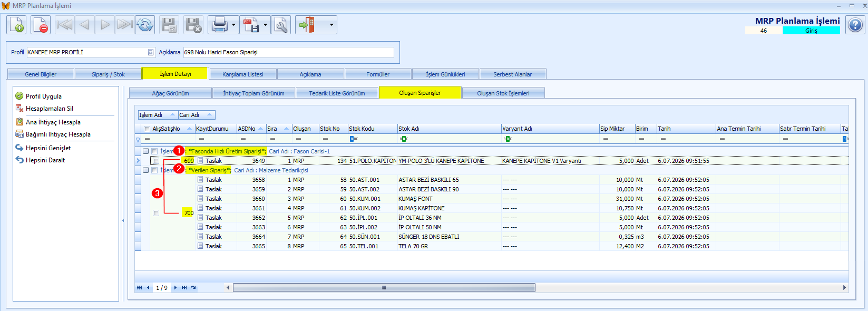Click the left arrow of the horizontal scrollbar

coord(228,288)
